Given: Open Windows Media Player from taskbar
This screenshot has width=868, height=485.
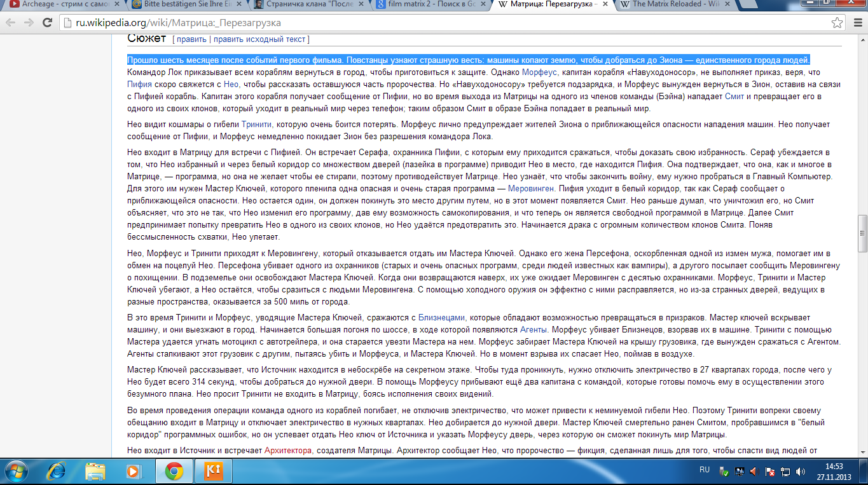Looking at the screenshot, I should point(134,472).
